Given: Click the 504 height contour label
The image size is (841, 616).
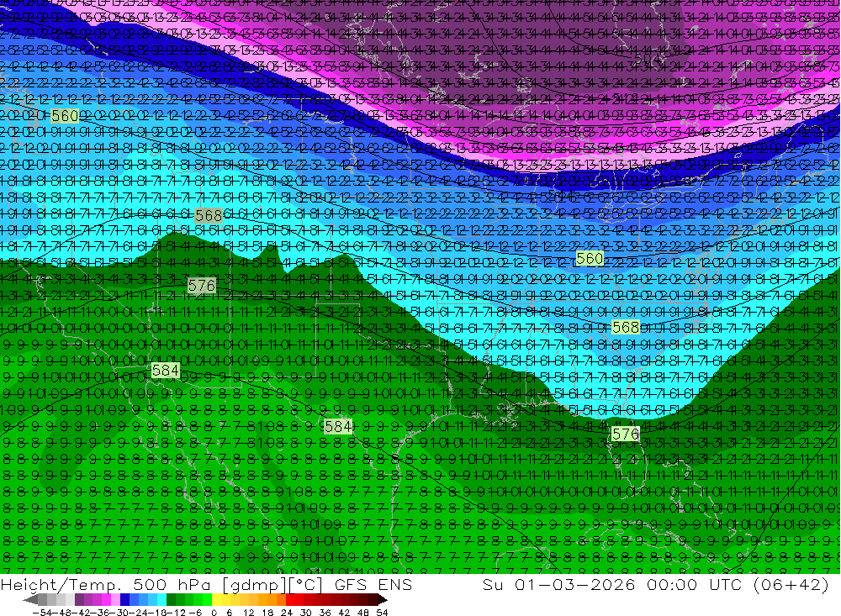Looking at the screenshot, I should click(x=649, y=58).
